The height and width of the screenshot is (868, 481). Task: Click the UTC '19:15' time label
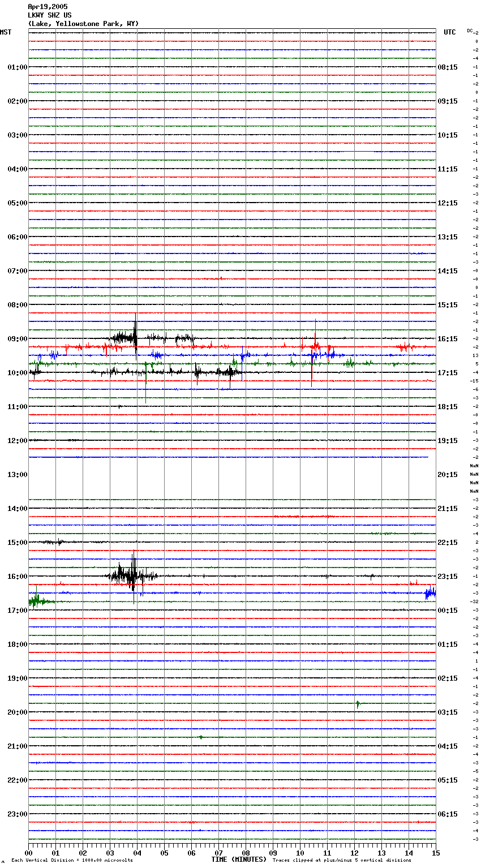pyautogui.click(x=448, y=441)
